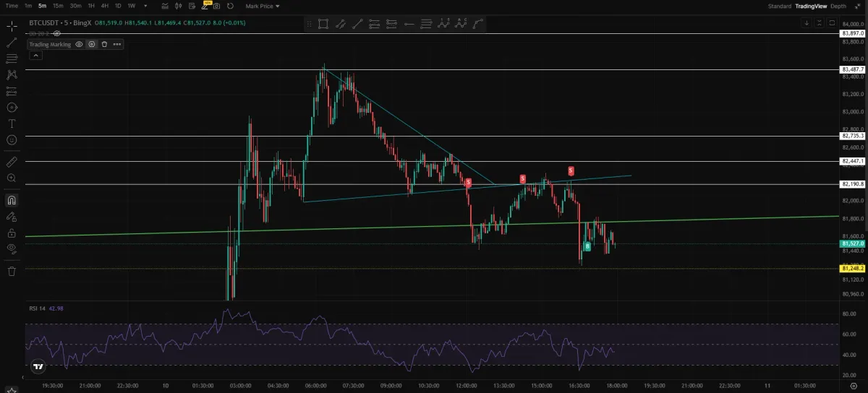868x393 pixels.
Task: Select the trend line drawing tool
Action: tap(12, 43)
